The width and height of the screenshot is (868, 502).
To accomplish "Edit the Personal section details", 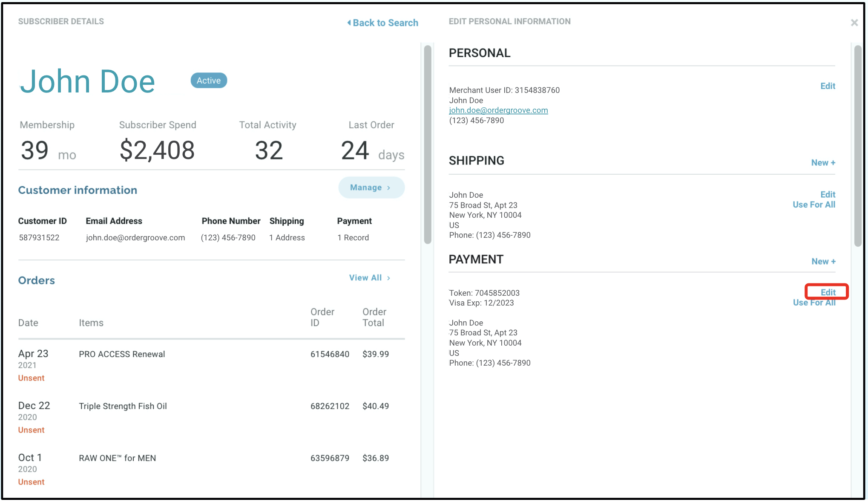I will pyautogui.click(x=828, y=86).
